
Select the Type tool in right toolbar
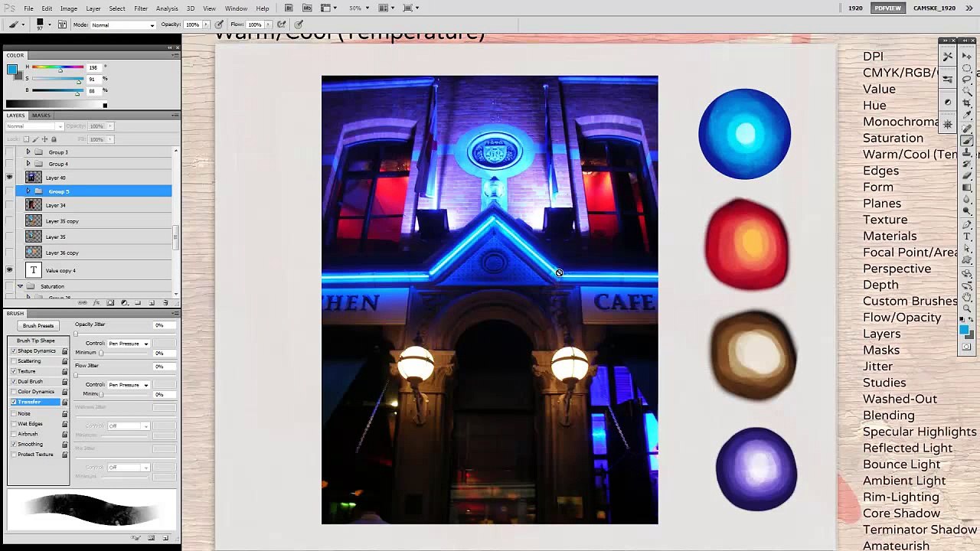pyautogui.click(x=967, y=237)
